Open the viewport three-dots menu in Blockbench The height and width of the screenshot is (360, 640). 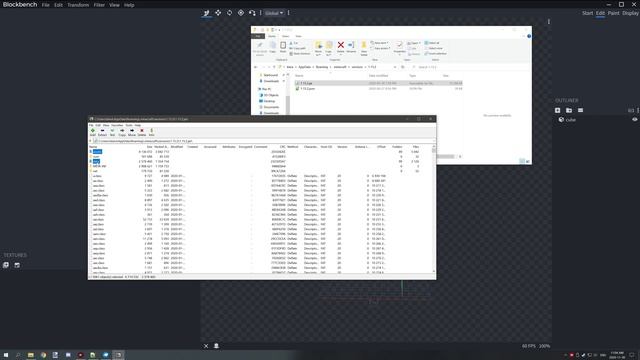pos(549,22)
